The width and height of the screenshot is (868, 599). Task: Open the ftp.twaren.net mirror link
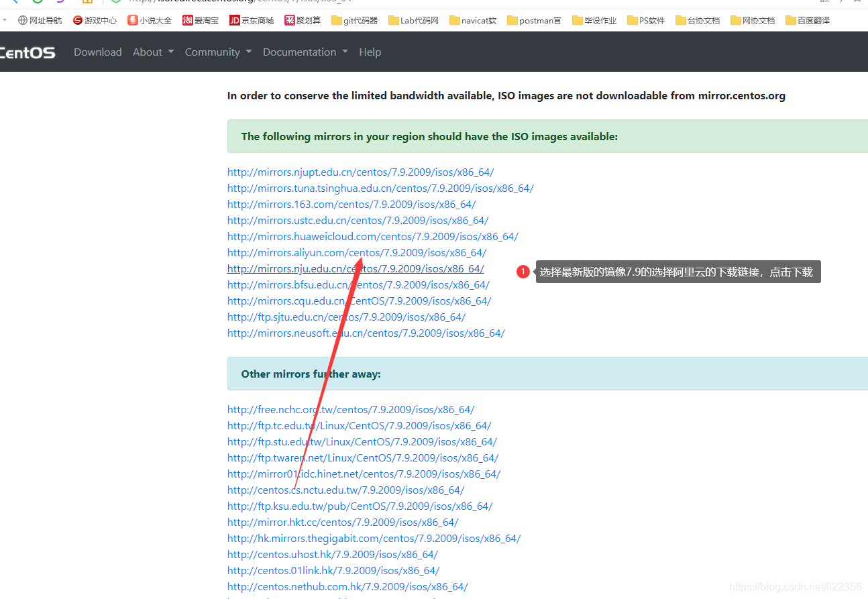363,458
